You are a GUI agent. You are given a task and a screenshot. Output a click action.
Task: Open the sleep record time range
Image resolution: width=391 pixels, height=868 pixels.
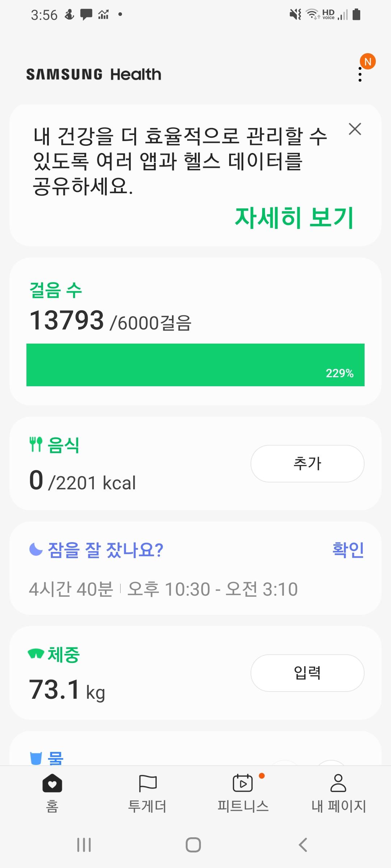point(213,589)
